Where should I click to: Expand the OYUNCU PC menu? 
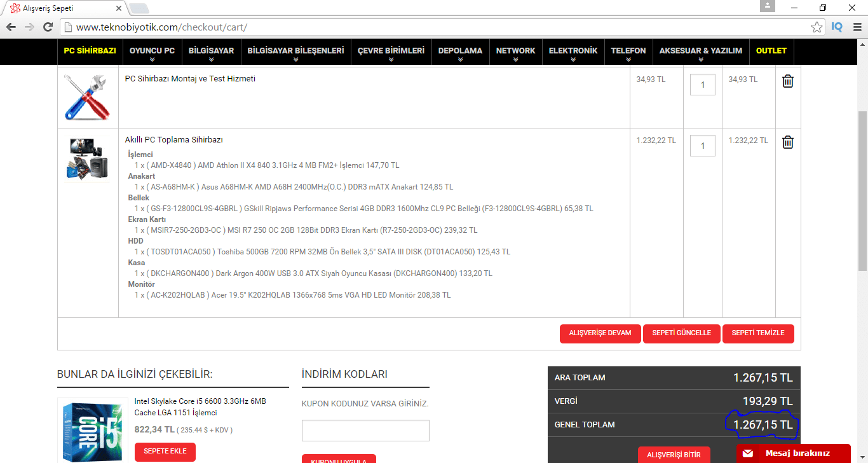152,51
